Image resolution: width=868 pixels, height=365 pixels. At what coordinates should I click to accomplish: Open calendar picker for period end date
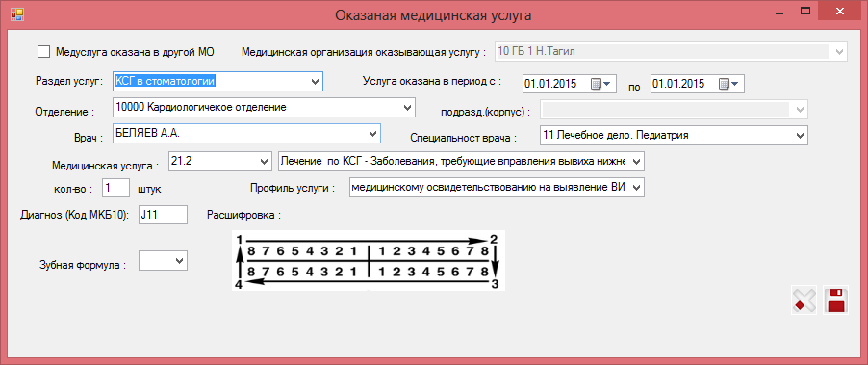click(728, 84)
